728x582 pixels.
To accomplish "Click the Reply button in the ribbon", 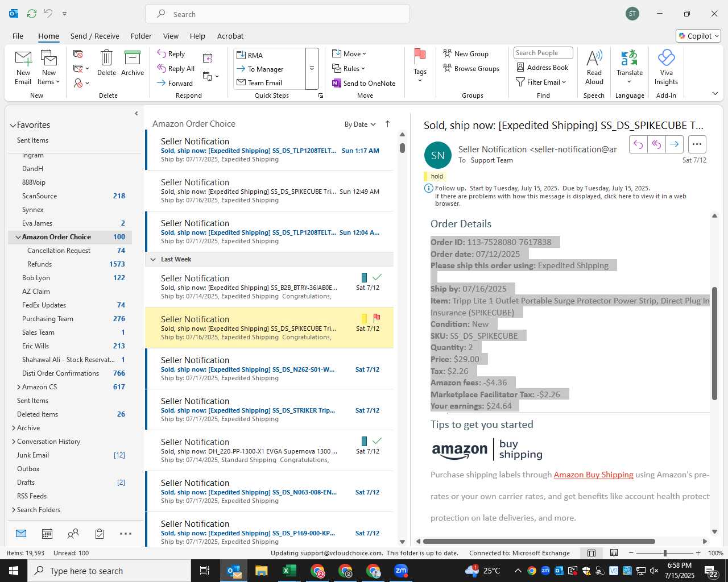I will click(x=171, y=54).
